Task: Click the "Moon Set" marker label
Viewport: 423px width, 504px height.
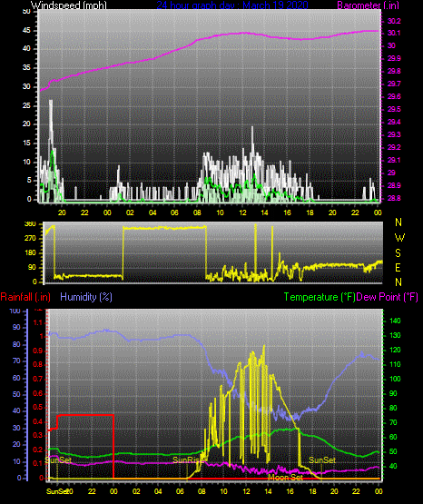Action: [x=286, y=478]
